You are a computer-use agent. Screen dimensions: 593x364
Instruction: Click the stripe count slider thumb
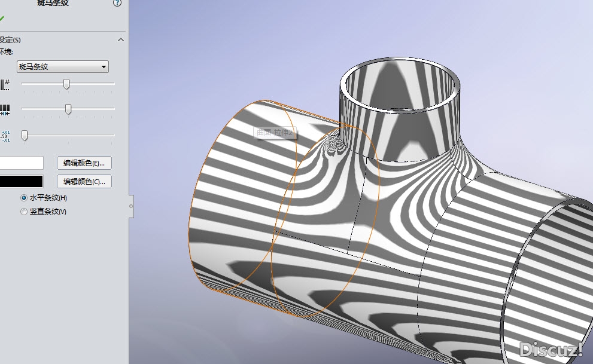tap(66, 84)
